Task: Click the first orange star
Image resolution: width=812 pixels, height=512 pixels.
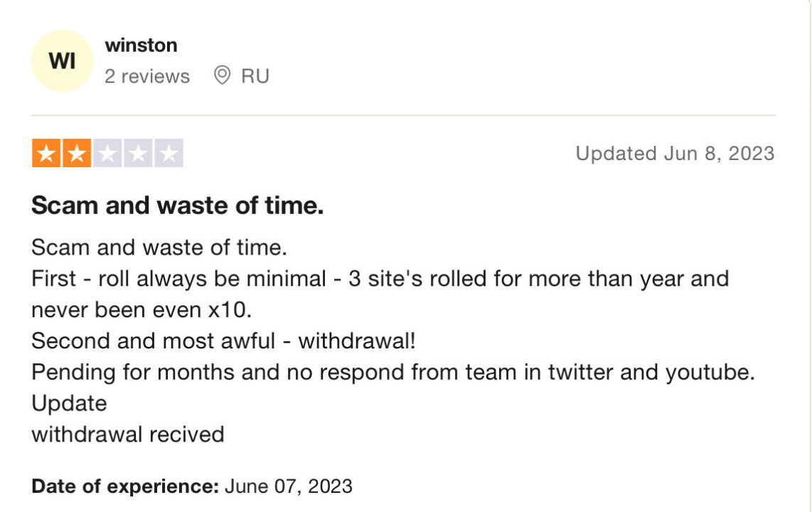Action: point(46,153)
